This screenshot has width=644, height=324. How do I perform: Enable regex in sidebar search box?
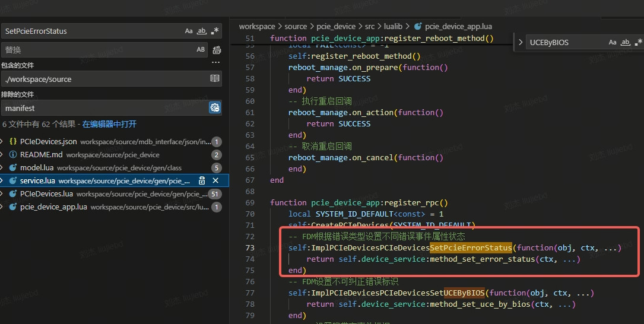pos(215,31)
